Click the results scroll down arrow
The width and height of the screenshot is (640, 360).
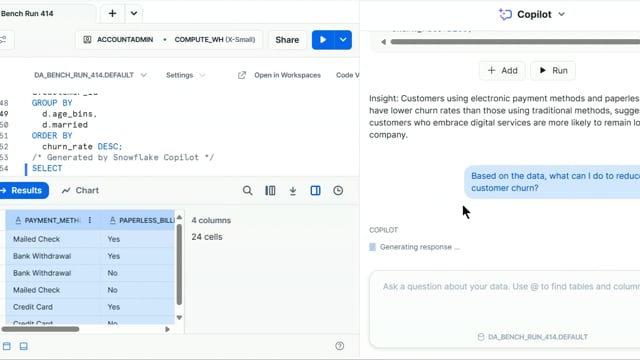pos(179,318)
